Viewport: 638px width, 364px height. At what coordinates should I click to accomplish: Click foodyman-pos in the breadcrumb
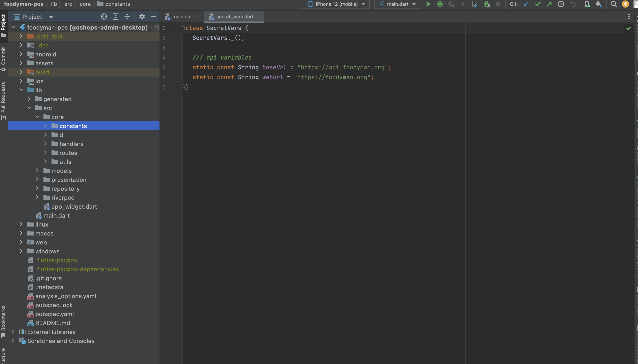(x=24, y=4)
